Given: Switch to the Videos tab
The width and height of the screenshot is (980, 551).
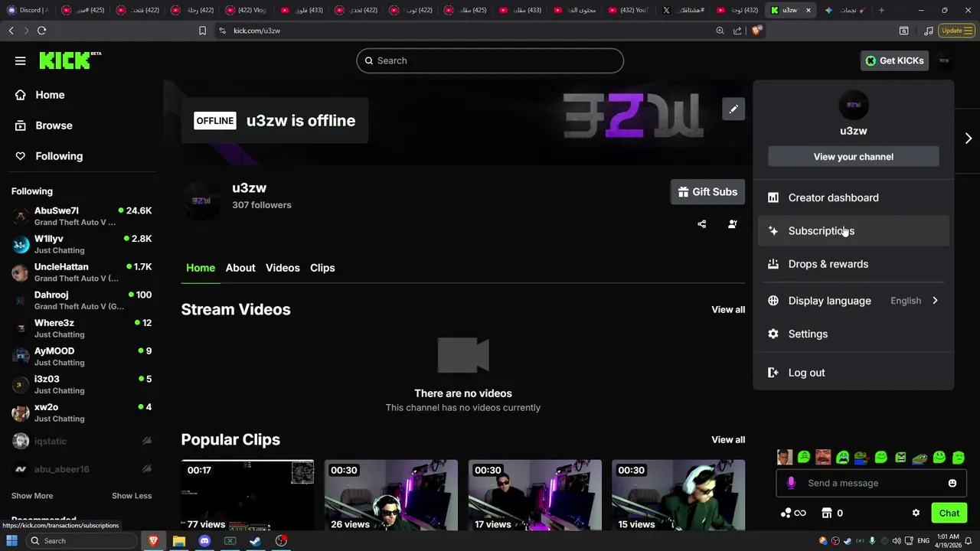Looking at the screenshot, I should coord(283,268).
